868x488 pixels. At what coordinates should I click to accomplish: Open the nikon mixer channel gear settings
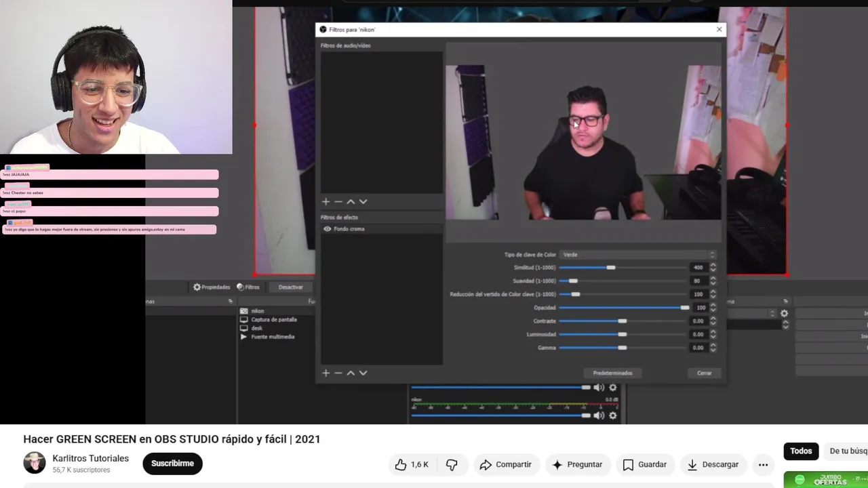coord(613,415)
